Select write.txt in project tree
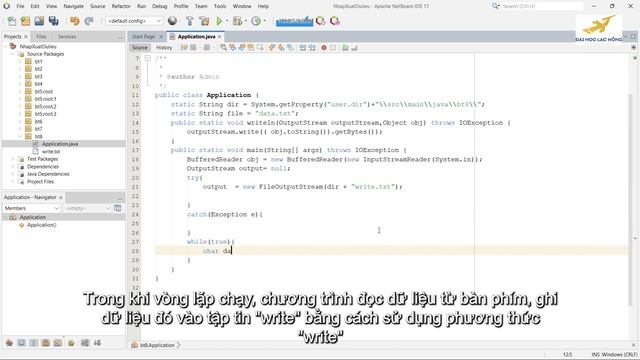 (51, 151)
